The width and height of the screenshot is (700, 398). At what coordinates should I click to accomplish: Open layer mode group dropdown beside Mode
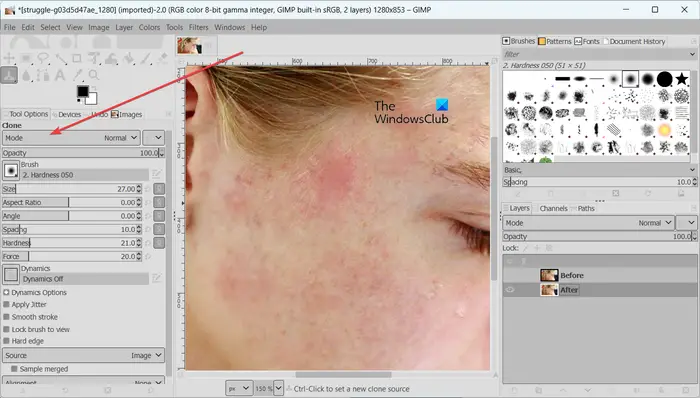point(686,223)
